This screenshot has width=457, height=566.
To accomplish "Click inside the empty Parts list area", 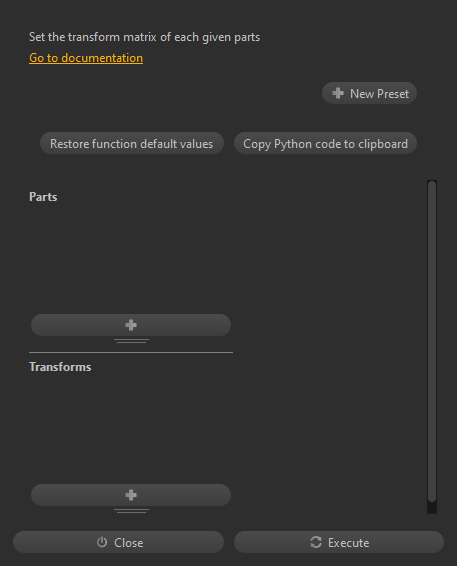I will point(131,259).
